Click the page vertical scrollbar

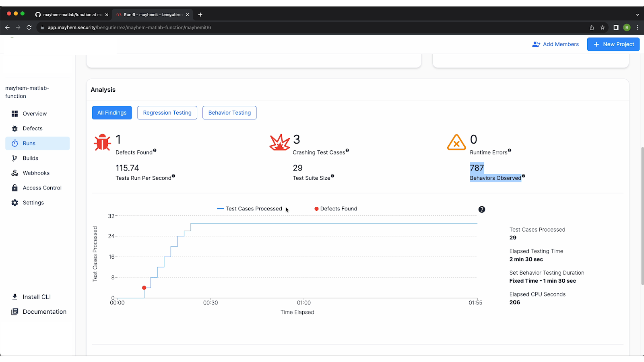(x=642, y=216)
